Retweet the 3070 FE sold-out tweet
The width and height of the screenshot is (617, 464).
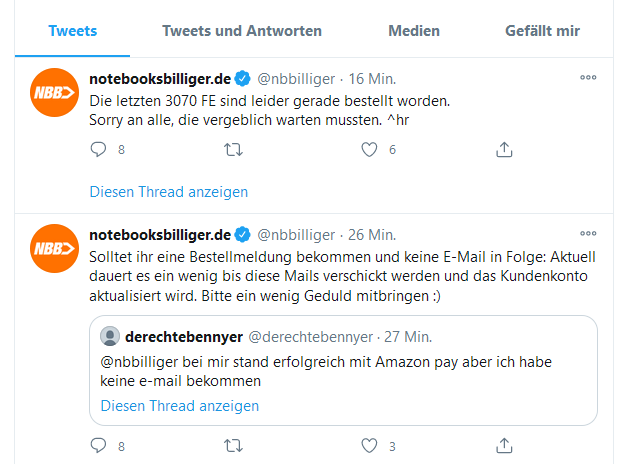(233, 150)
